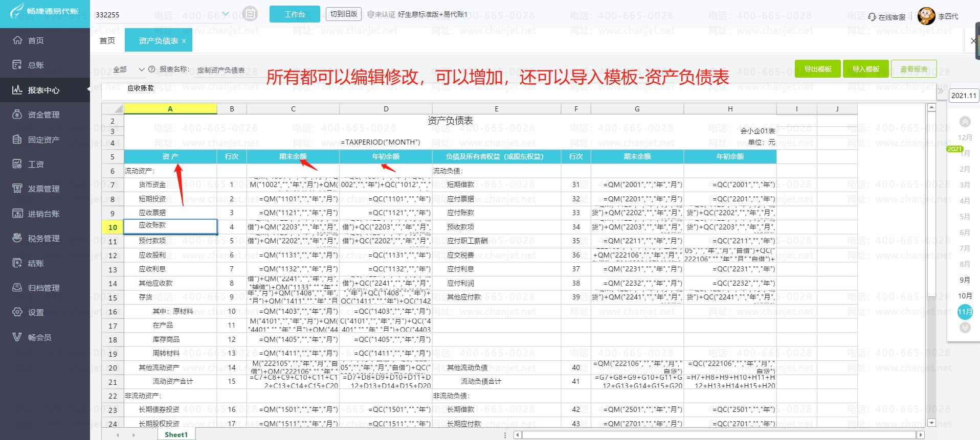Open 税务管理 module
This screenshot has height=440, width=980.
point(43,239)
